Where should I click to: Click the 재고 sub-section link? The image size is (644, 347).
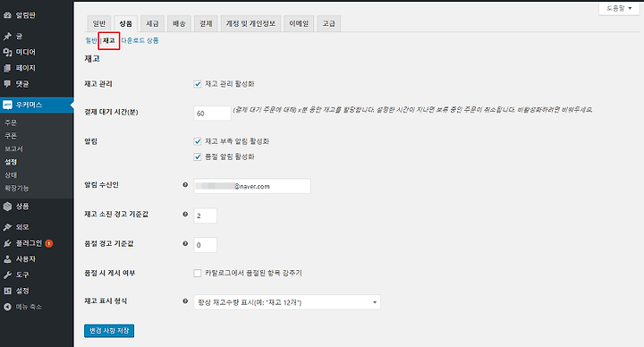pyautogui.click(x=109, y=40)
